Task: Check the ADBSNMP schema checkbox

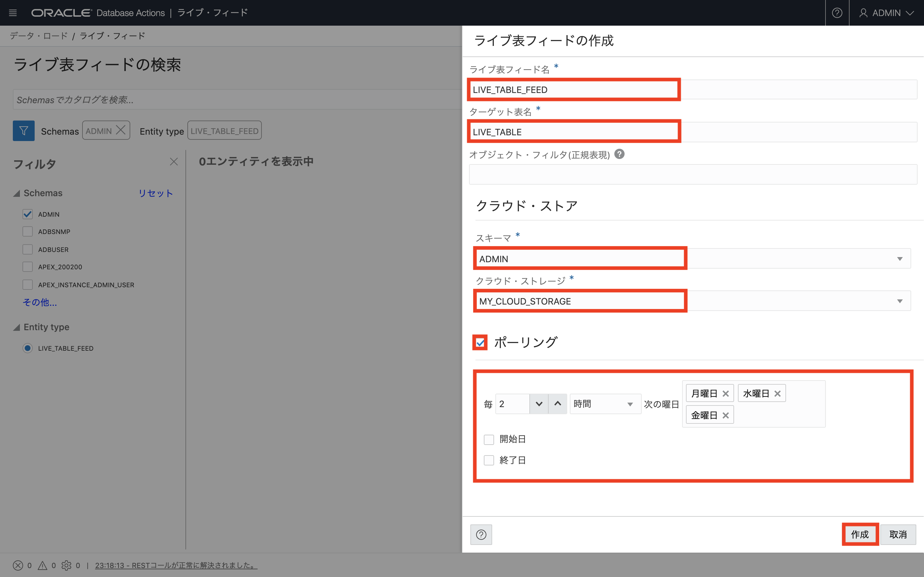Action: click(28, 232)
